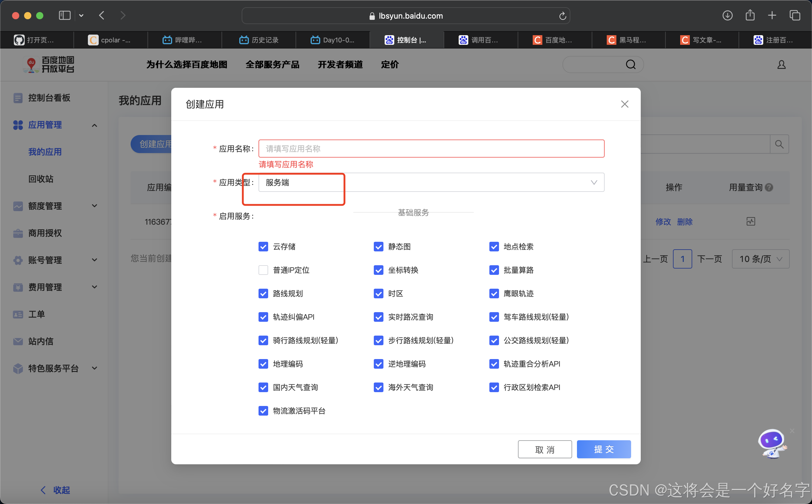
Task: Click the 删除 link in table row
Action: [685, 222]
